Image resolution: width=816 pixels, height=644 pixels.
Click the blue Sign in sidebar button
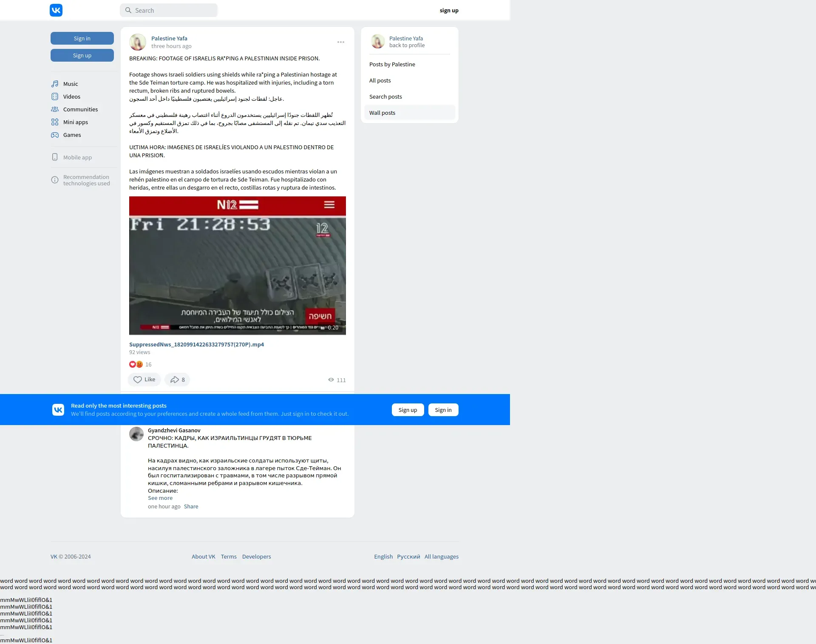point(82,38)
